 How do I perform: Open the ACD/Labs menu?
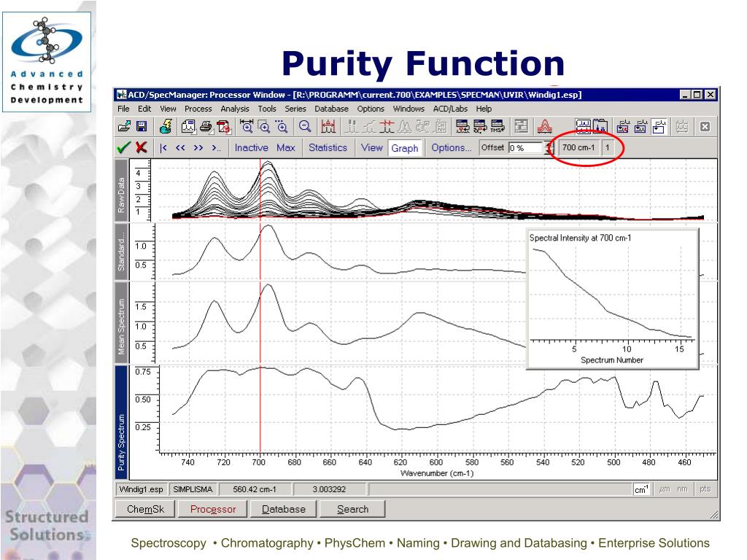click(450, 109)
